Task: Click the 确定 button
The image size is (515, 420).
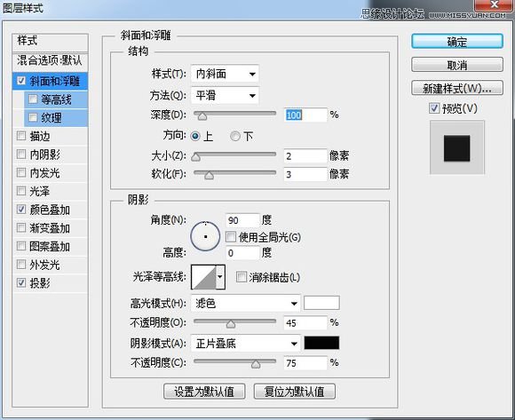Action: coord(457,42)
